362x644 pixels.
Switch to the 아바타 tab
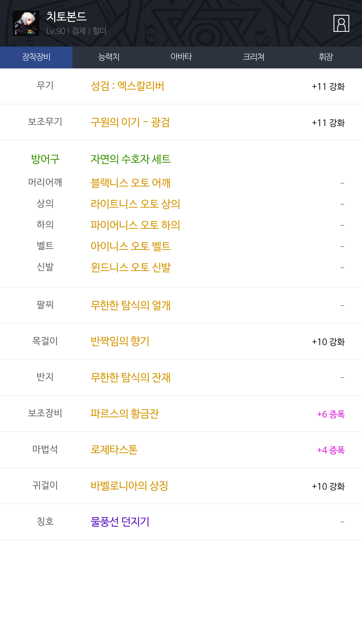point(181,57)
